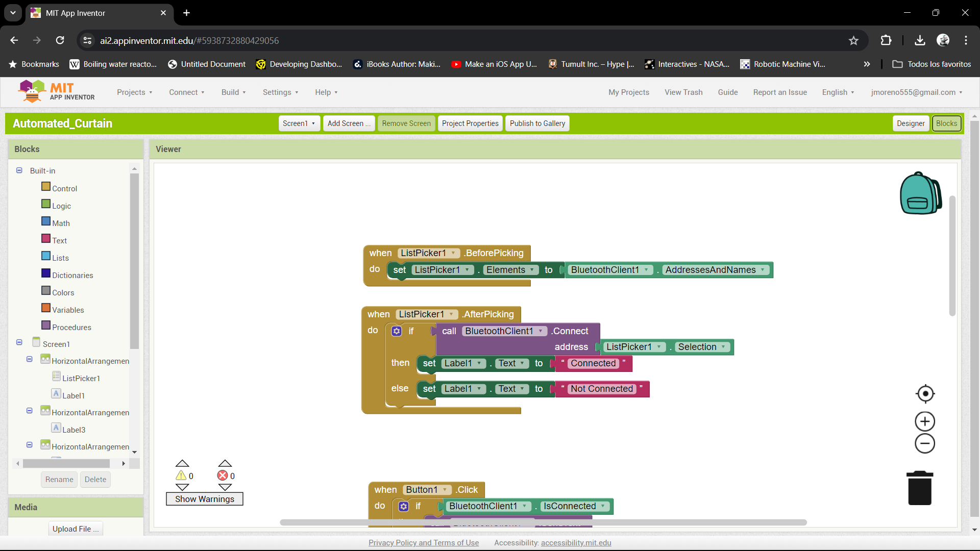Click the Blocks panel horizontal scrollbar
The width and height of the screenshot is (980, 551).
pos(66,463)
